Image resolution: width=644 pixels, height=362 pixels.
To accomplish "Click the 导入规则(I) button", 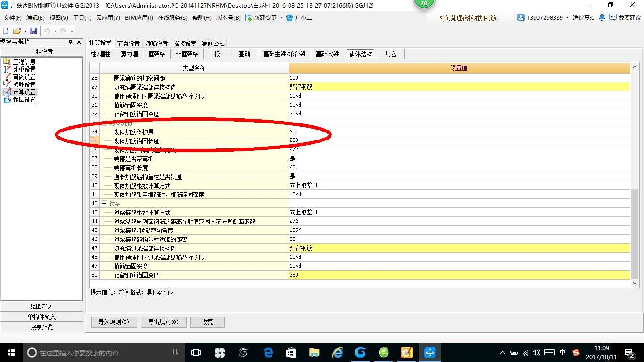I will point(114,322).
